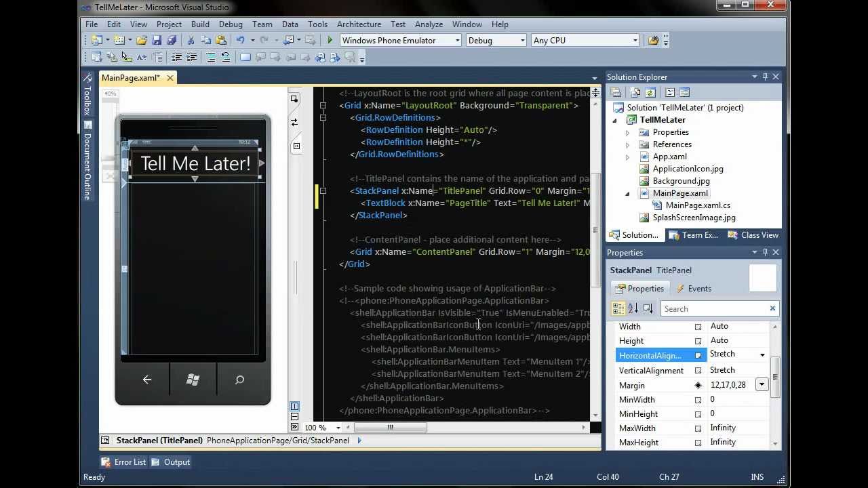
Task: Expand the Properties folder node
Action: click(627, 132)
